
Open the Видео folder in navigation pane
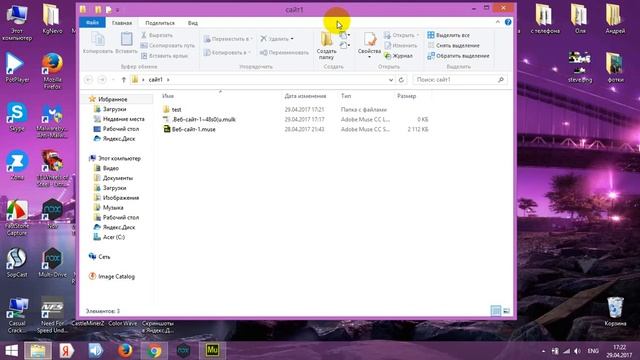[x=111, y=168]
